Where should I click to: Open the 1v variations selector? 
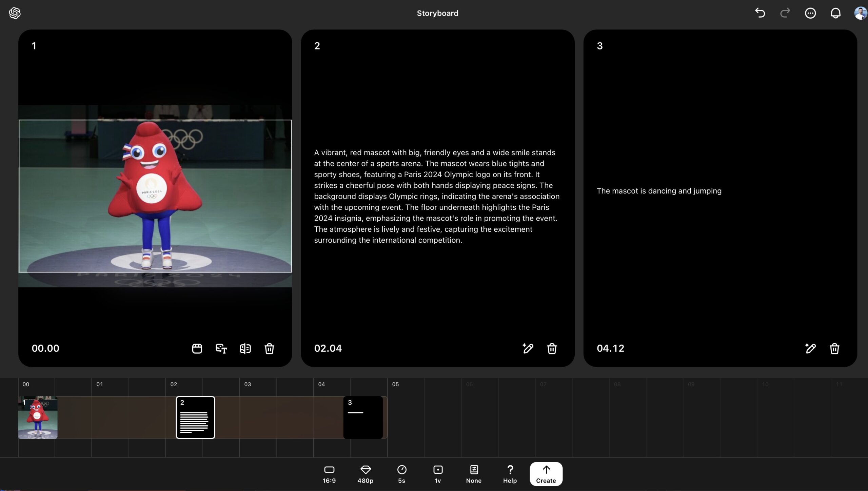(x=438, y=474)
